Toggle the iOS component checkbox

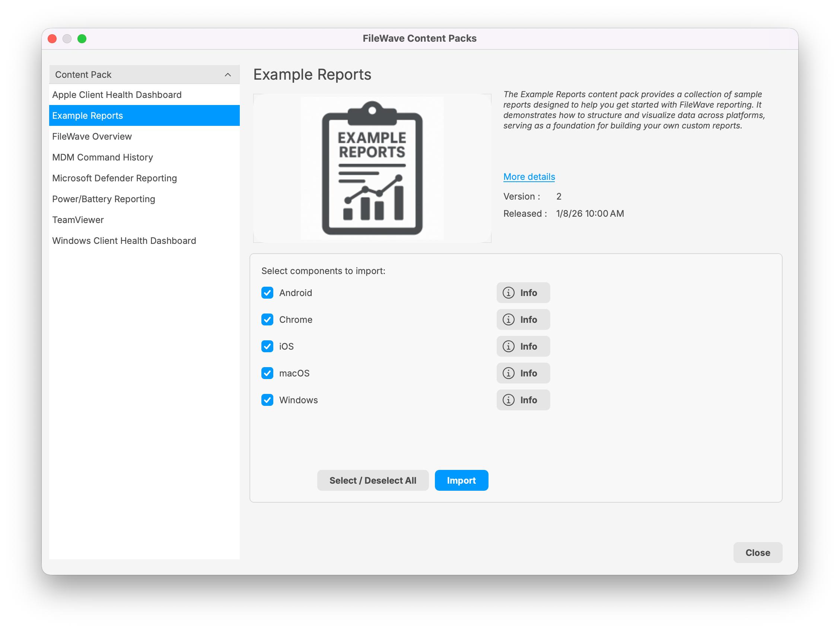click(267, 346)
